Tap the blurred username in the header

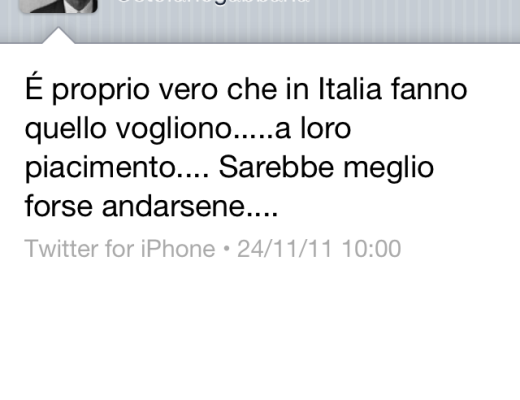(x=213, y=2)
